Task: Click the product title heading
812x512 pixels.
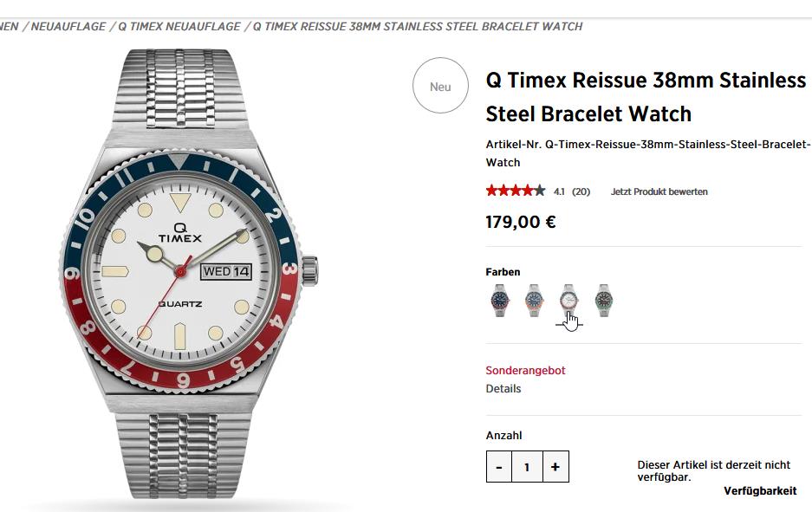Action: click(x=646, y=97)
